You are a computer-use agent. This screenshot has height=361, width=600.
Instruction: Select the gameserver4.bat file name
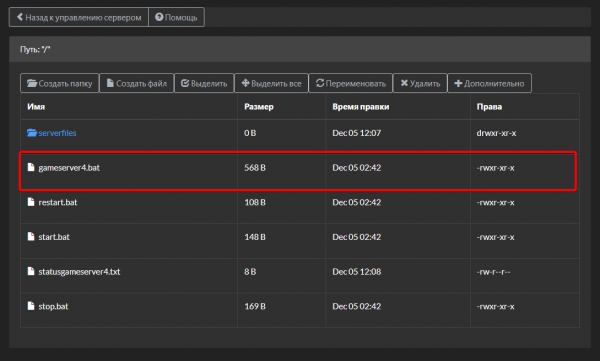[x=69, y=168]
